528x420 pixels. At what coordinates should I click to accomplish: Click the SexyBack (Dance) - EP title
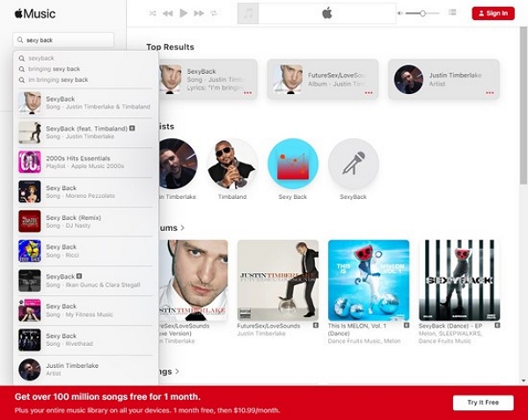(451, 326)
